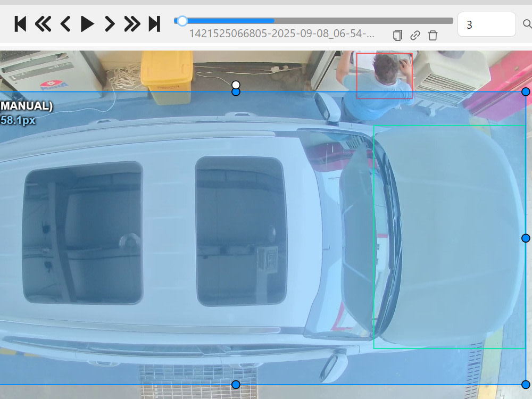Click the frame number input field
Image resolution: width=532 pixels, height=399 pixels.
487,24
